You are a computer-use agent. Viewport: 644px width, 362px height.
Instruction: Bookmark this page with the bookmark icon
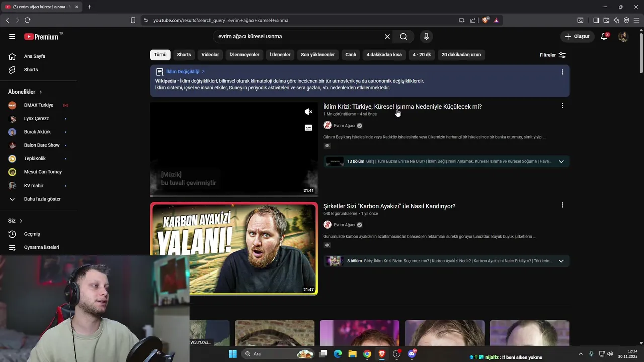[x=133, y=20]
